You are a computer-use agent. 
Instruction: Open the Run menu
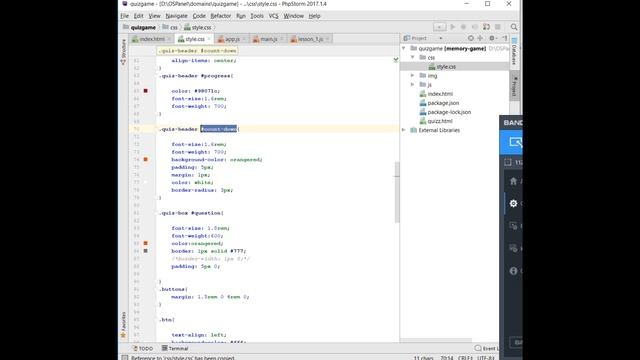[241, 16]
